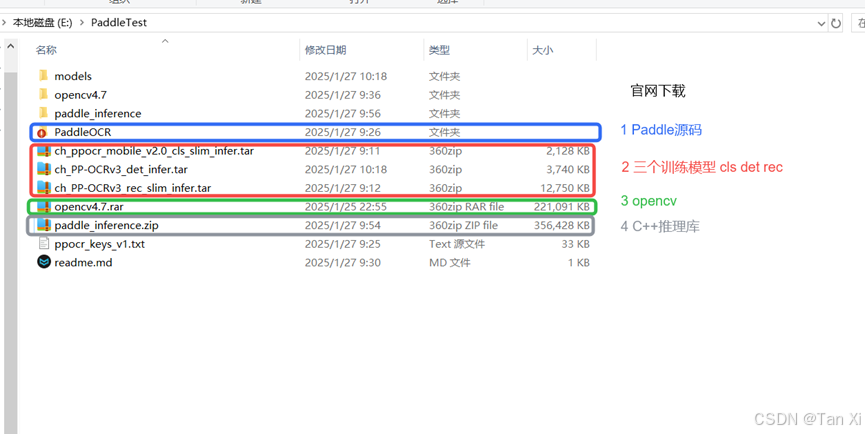Click type Text 源文件

pos(457,244)
